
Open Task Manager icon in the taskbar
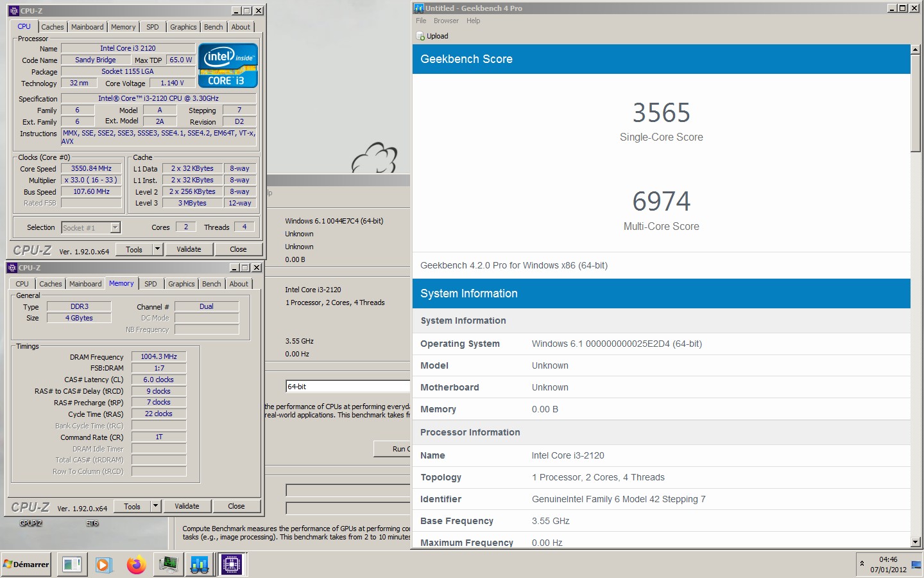tap(168, 565)
